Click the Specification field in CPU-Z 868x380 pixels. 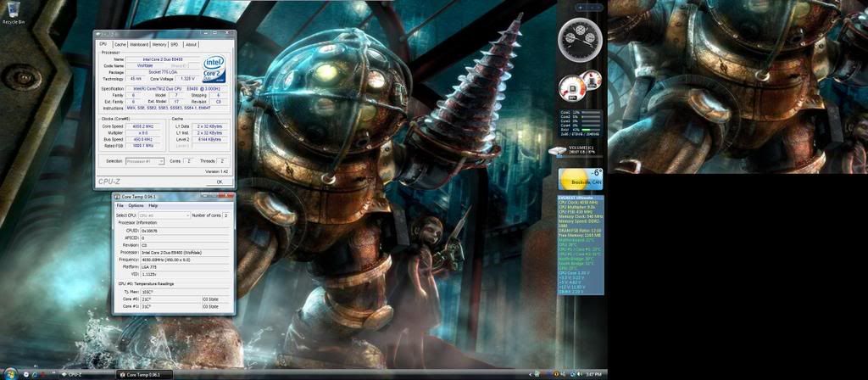[176, 88]
